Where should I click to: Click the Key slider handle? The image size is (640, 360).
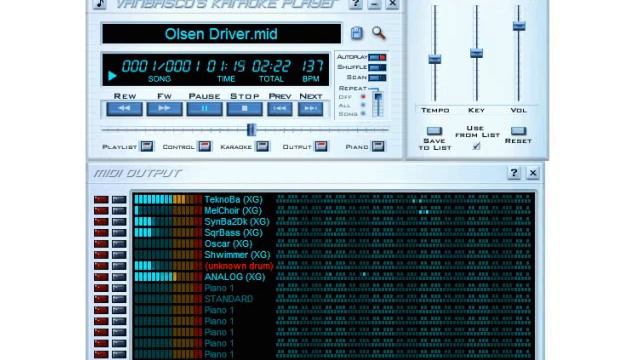coord(476,53)
